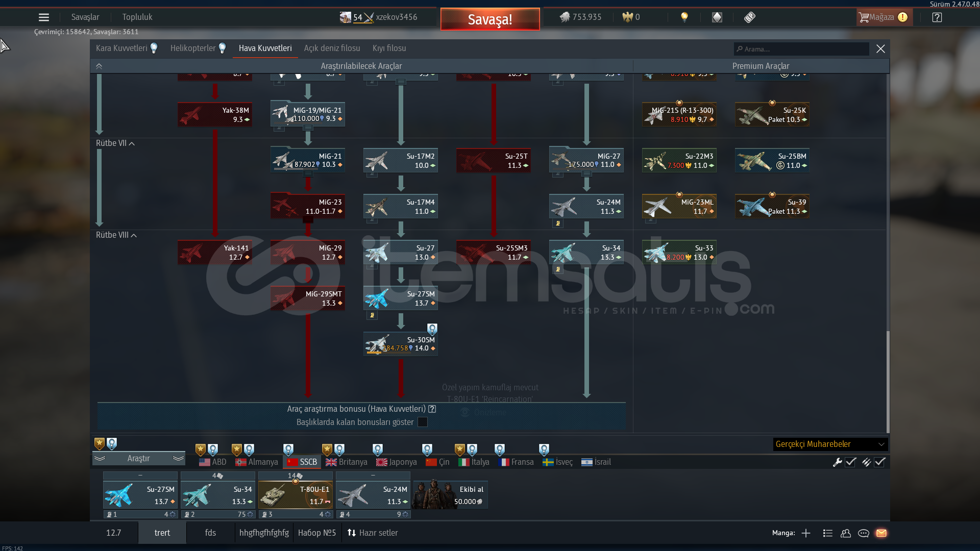Open the squad list icon

pyautogui.click(x=828, y=533)
